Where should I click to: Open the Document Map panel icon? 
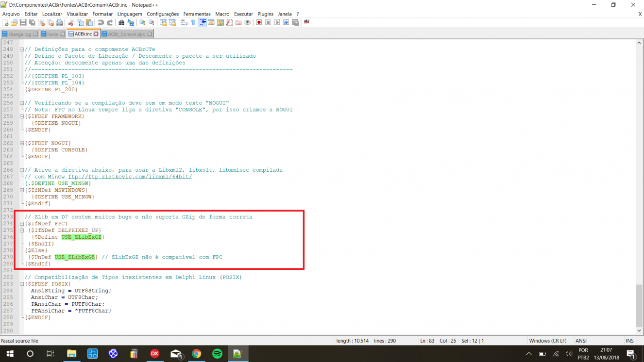pos(220,22)
